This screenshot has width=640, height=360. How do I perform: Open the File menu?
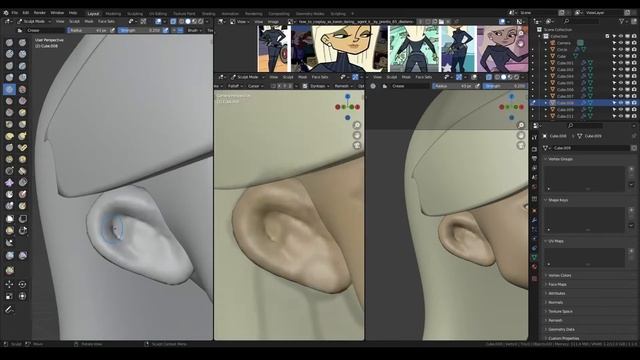click(x=15, y=13)
